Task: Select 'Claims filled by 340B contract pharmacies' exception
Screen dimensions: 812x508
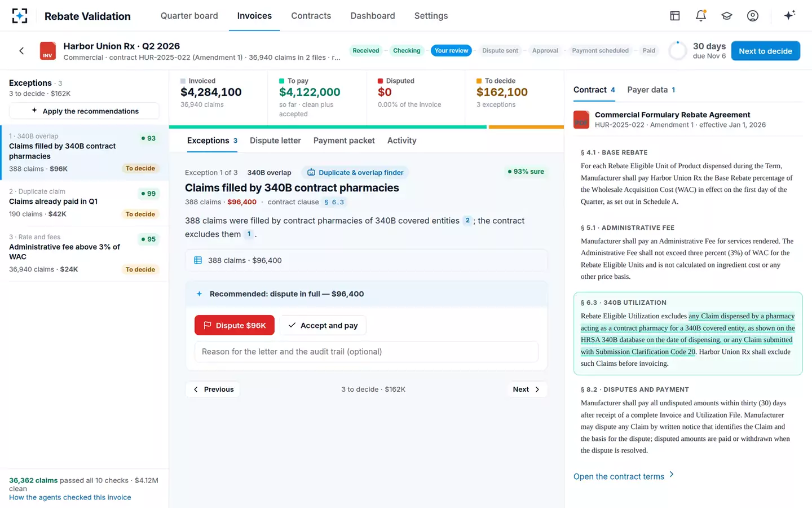Action: (84, 153)
